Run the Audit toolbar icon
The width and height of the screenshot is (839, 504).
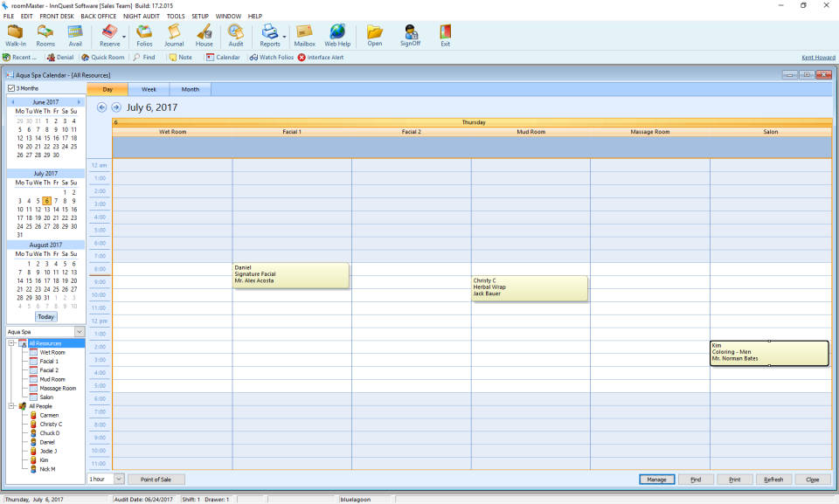[x=236, y=34]
